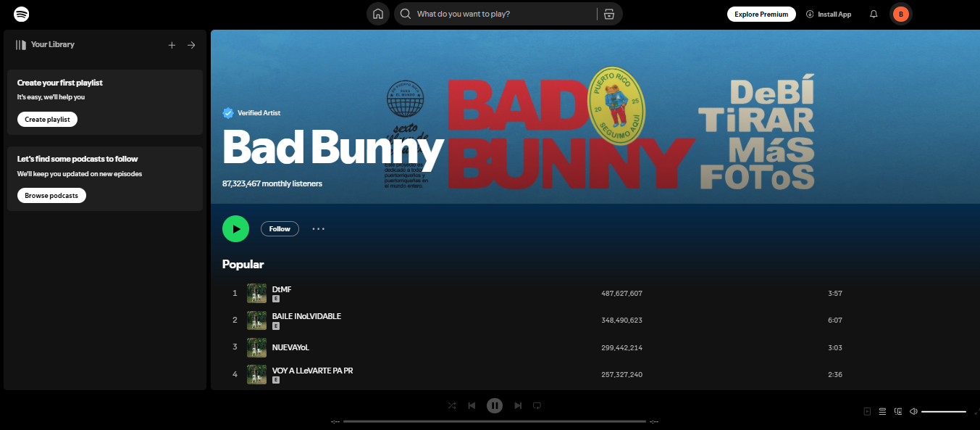Click the 'Your Library' label

tap(53, 45)
